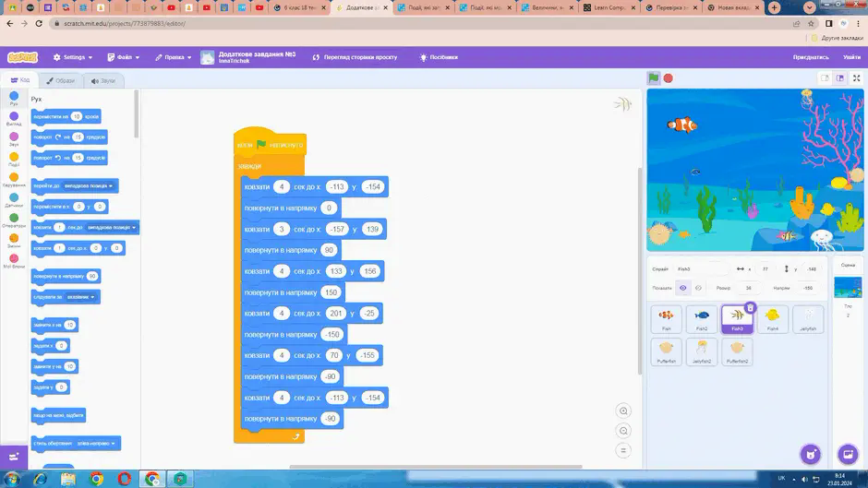868x488 pixels.
Task: Click the sprite size input field
Action: pyautogui.click(x=749, y=288)
